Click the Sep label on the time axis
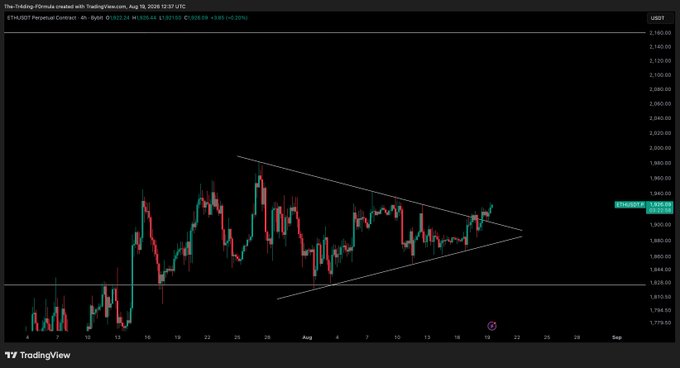The image size is (680, 368). point(617,337)
